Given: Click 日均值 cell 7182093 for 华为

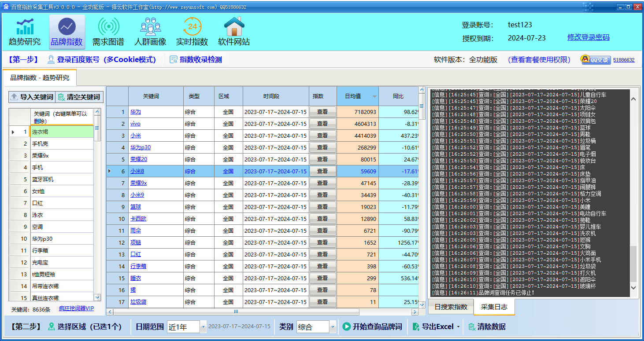Looking at the screenshot, I should (358, 112).
